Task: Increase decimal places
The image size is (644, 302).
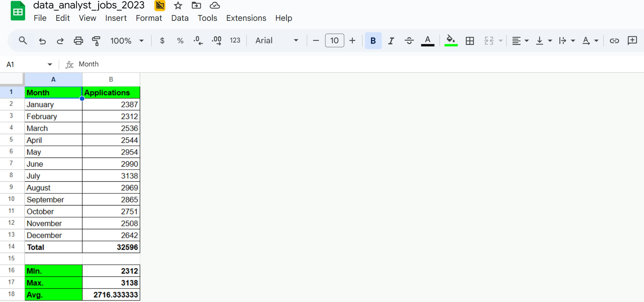Action: [217, 41]
